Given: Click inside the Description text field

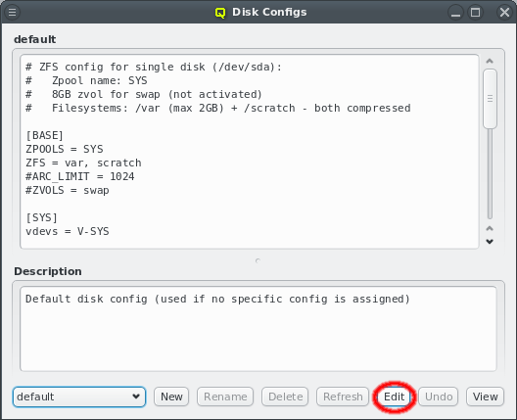Looking at the screenshot, I should point(258,329).
